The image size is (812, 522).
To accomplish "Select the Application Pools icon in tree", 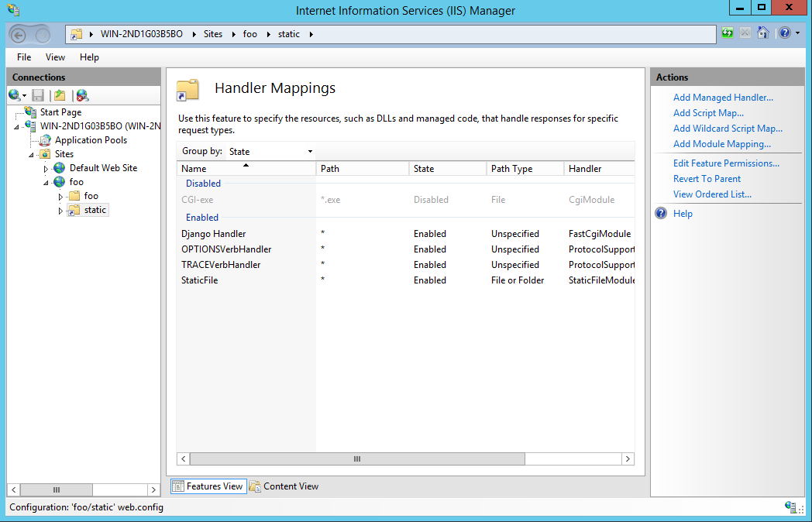I will pos(46,140).
